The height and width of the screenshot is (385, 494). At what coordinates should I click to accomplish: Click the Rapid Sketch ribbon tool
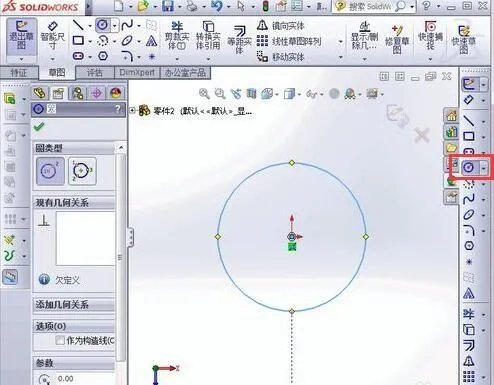[x=464, y=39]
